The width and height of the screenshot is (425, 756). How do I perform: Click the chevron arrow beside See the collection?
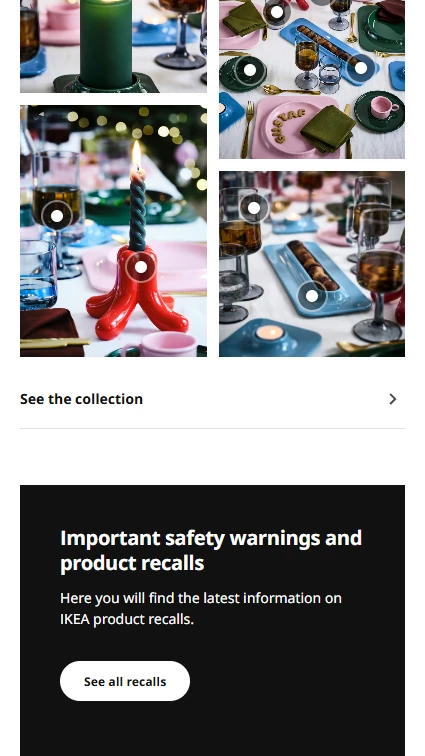click(393, 399)
